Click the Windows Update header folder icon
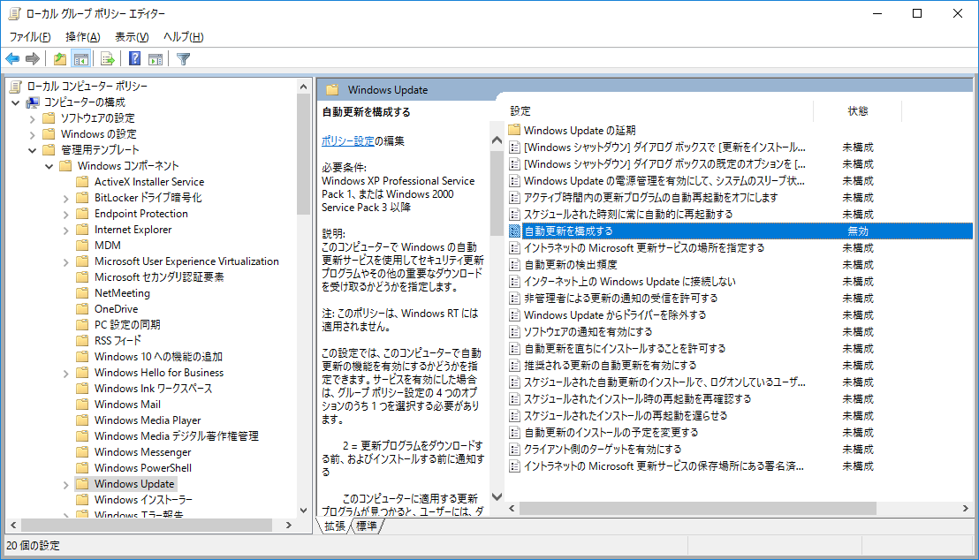The width and height of the screenshot is (979, 560). click(x=332, y=90)
